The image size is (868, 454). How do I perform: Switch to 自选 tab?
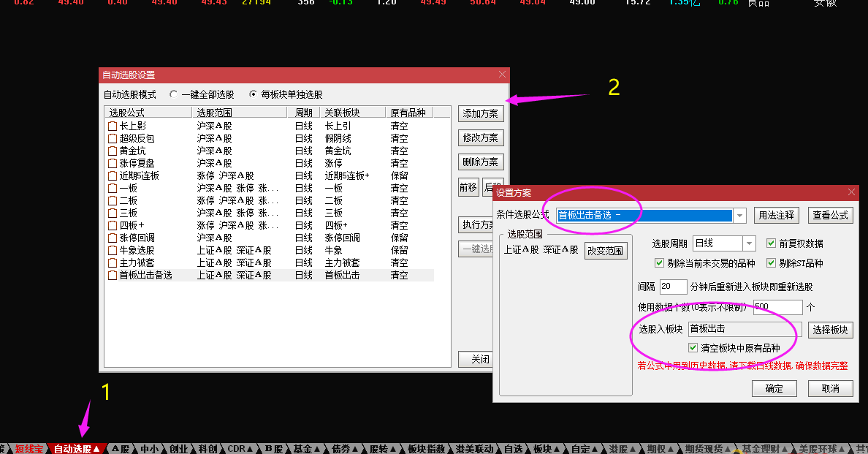tap(513, 449)
